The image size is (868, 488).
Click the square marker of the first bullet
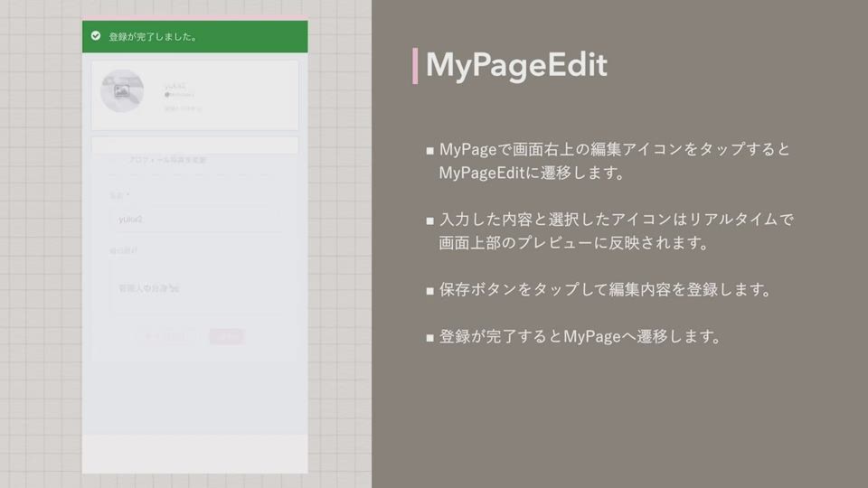[430, 150]
